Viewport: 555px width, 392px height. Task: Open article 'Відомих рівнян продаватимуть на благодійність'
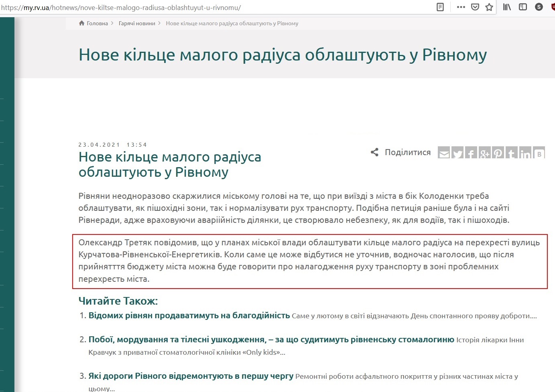(x=189, y=315)
